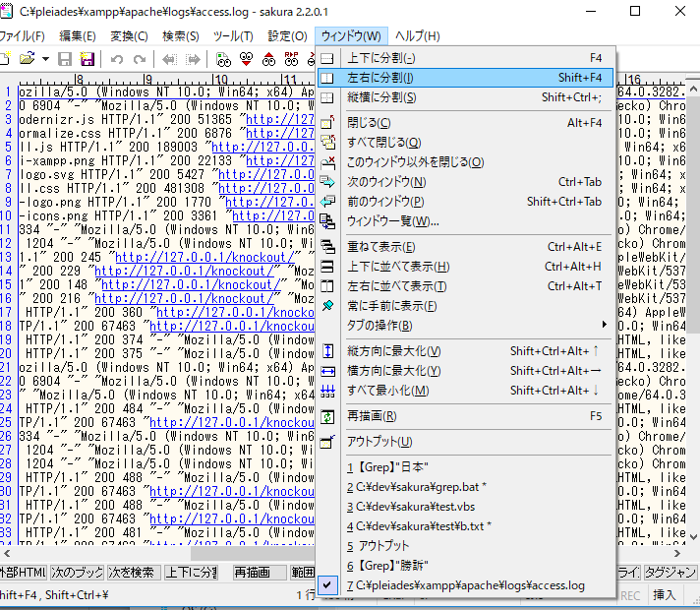Open the ファイル(F) menu

(21, 36)
